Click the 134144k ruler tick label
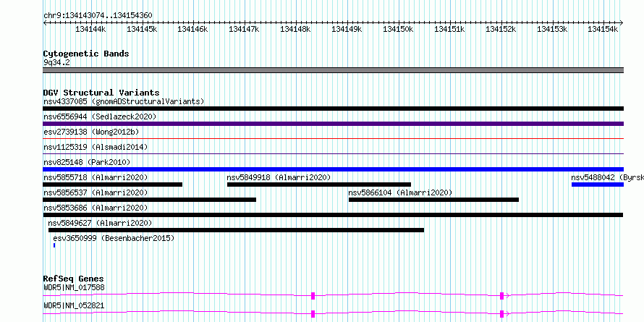The height and width of the screenshot is (322, 644). tap(90, 29)
